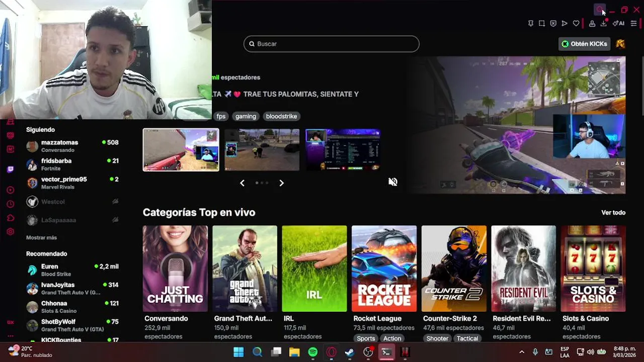Show hidden system tray icons chevron
This screenshot has height=362, width=644.
522,352
